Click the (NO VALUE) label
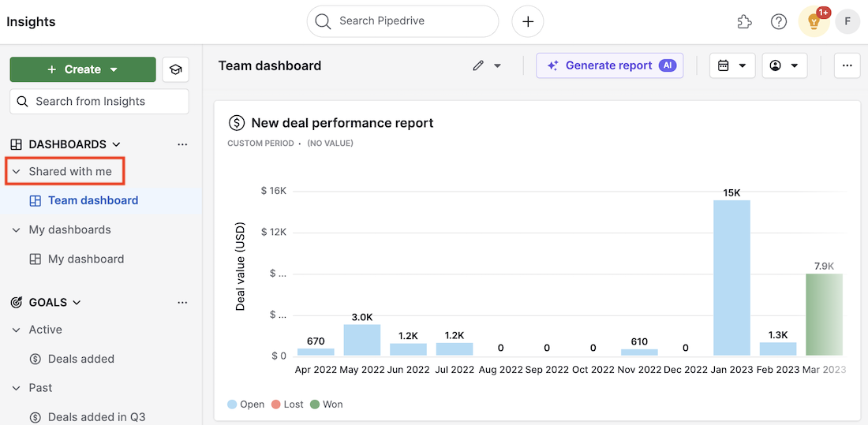Viewport: 868px width, 425px height. [330, 144]
